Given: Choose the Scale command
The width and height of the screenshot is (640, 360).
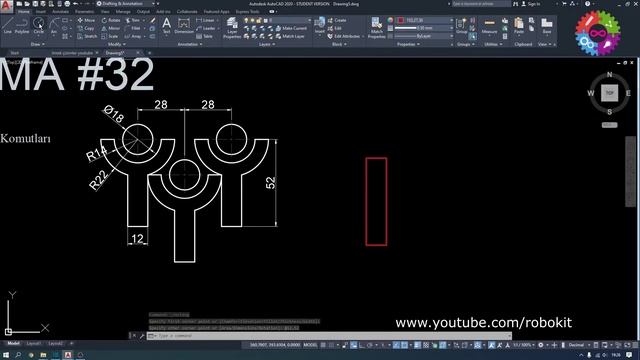Looking at the screenshot, I should (110, 36).
